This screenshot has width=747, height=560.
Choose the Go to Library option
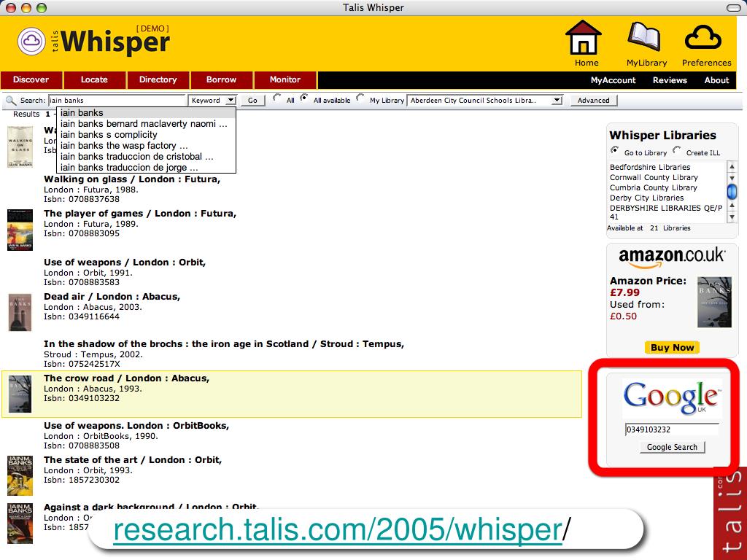(x=614, y=150)
